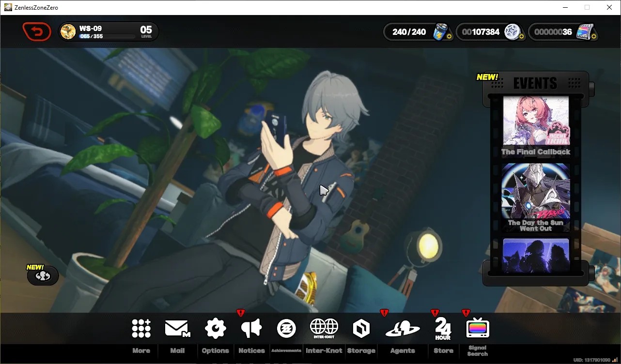The width and height of the screenshot is (621, 364).
Task: Open The Final Callback event
Action: (x=536, y=126)
